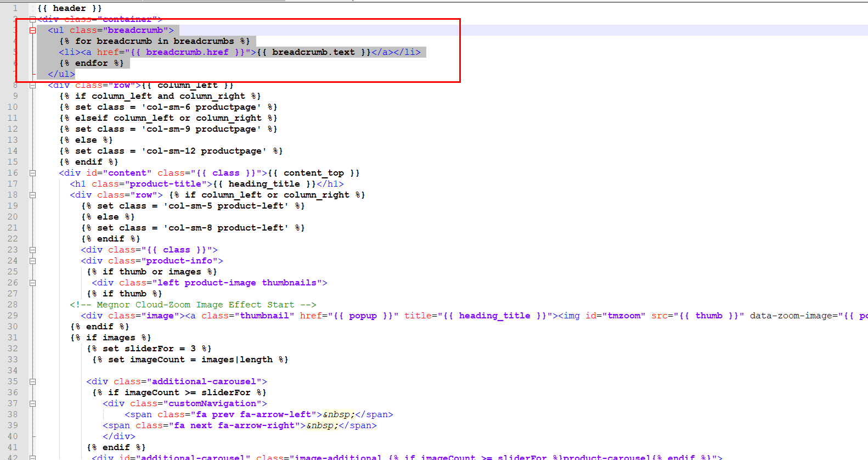Click the '{% else %}' on line 20
868x460 pixels.
[x=108, y=217]
